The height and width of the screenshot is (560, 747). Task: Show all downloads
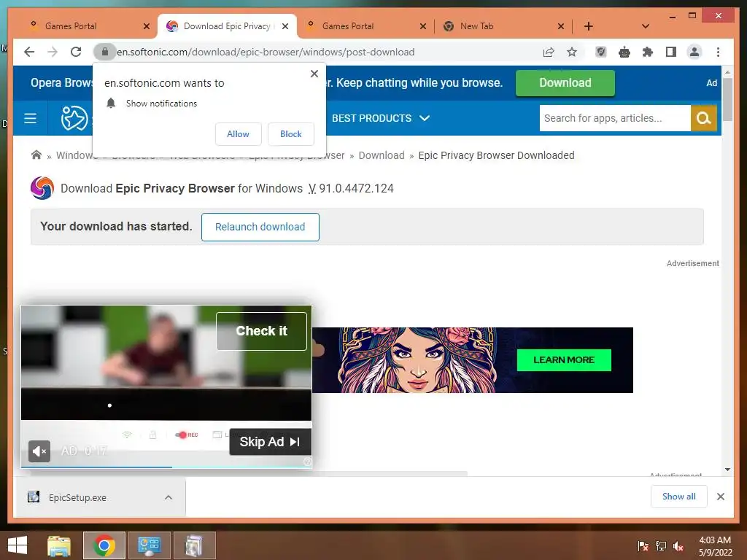(x=679, y=497)
